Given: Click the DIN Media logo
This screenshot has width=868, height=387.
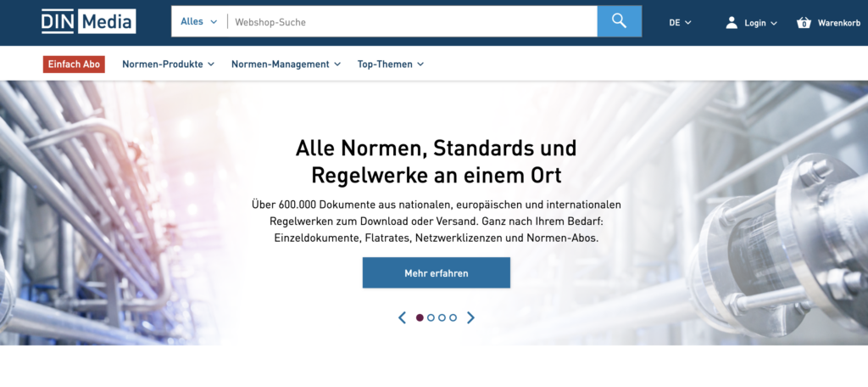Looking at the screenshot, I should pyautogui.click(x=88, y=21).
